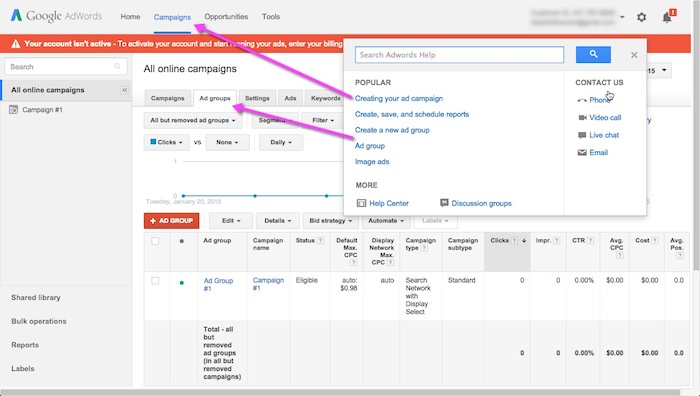Screen dimensions: 700x396
Task: Click the Help Center book icon
Action: [x=361, y=203]
